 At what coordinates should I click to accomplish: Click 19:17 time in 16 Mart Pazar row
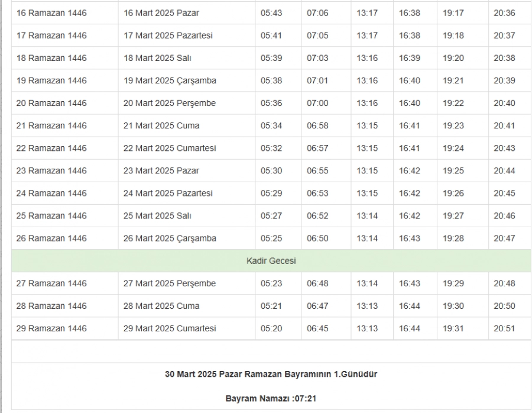point(453,13)
